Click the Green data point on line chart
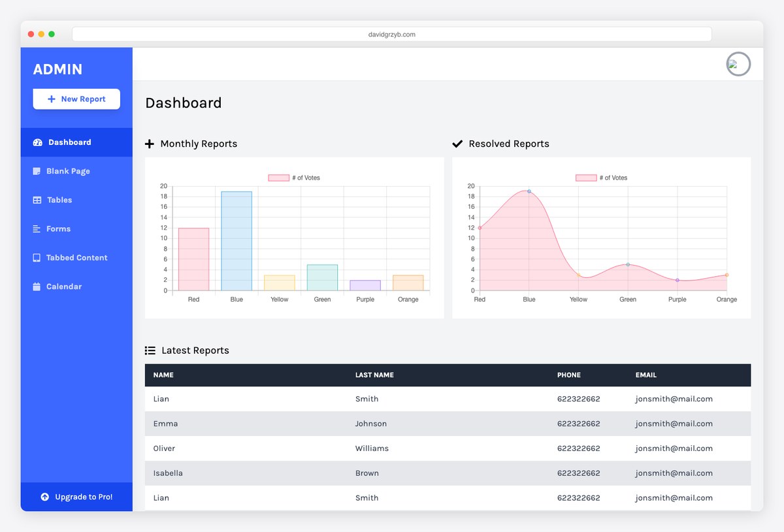Image resolution: width=784 pixels, height=532 pixels. coord(628,264)
